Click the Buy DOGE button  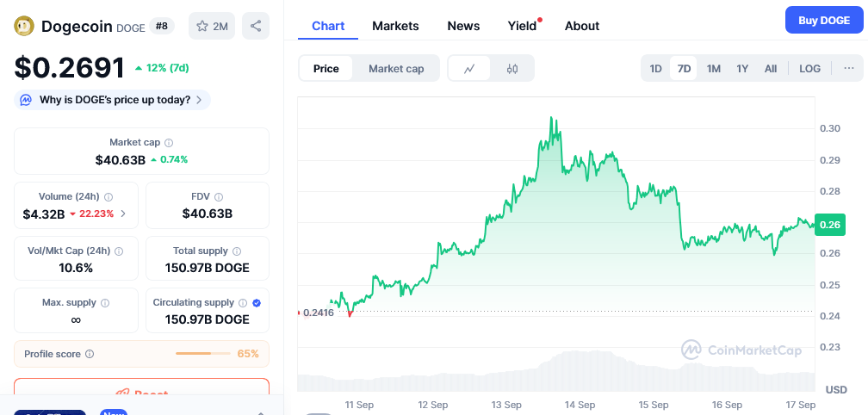(824, 21)
